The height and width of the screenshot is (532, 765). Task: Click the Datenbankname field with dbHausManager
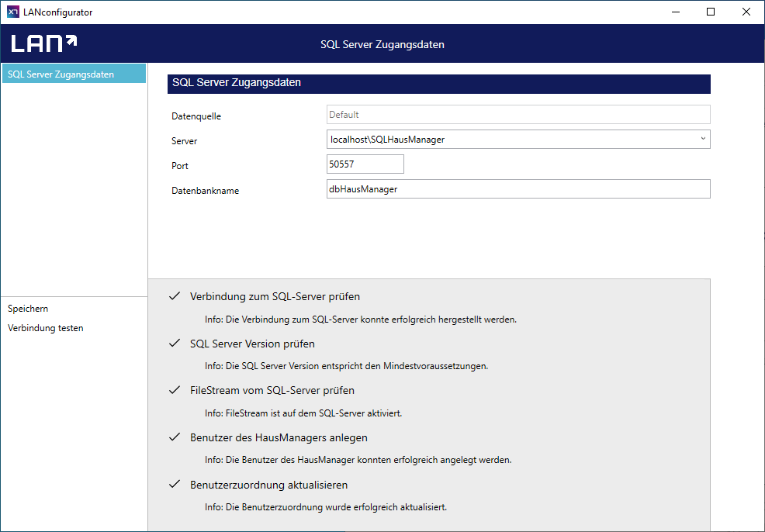point(518,189)
